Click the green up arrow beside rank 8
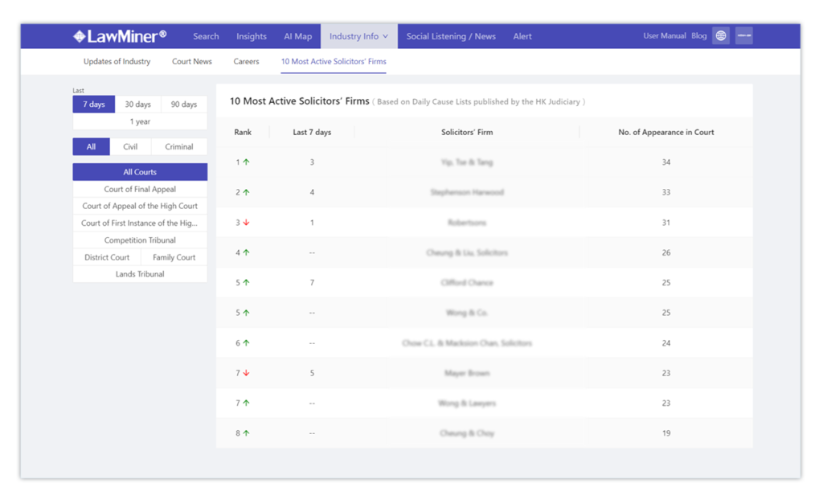823x504 pixels. [246, 433]
